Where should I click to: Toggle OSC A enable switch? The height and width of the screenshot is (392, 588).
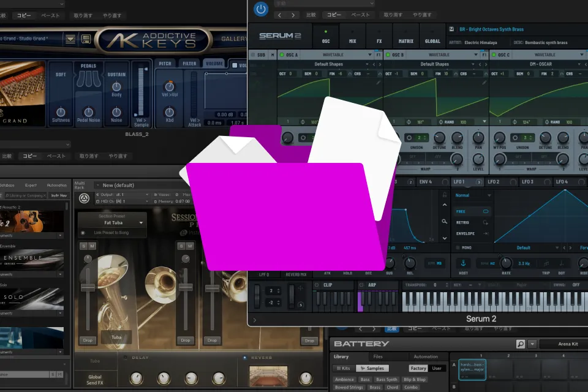[282, 55]
